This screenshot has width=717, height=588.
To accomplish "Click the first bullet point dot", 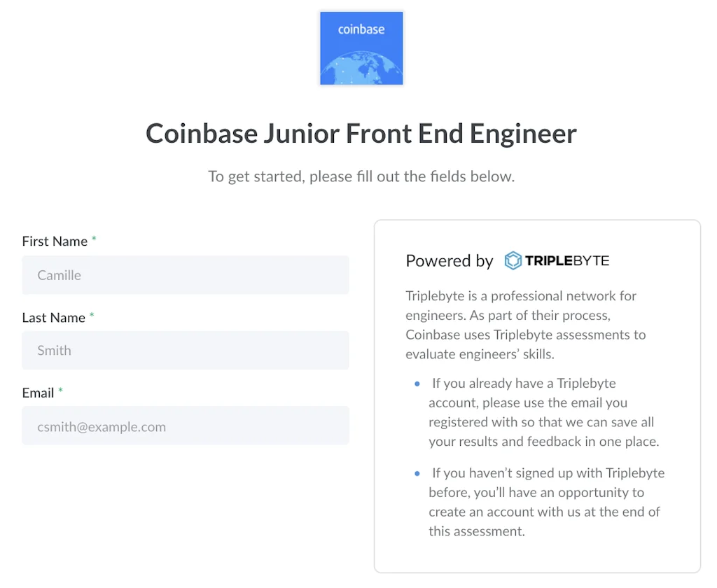I will pos(417,384).
